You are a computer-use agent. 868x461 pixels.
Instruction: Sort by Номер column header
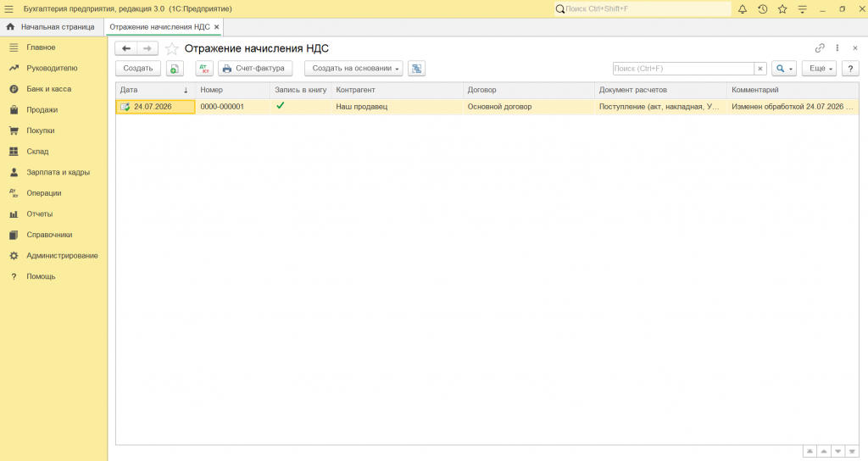[x=232, y=90]
